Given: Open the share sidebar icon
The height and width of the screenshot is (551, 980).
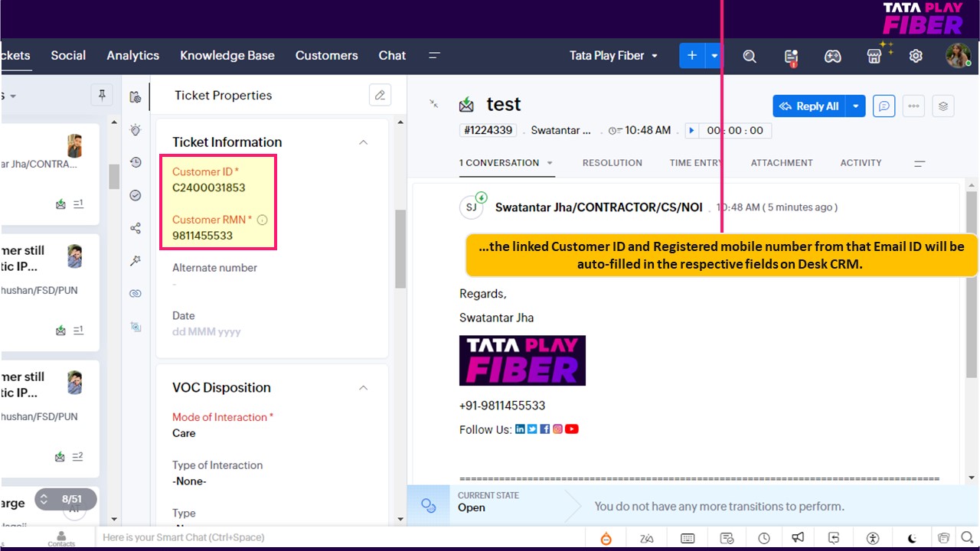Looking at the screenshot, I should coord(136,228).
